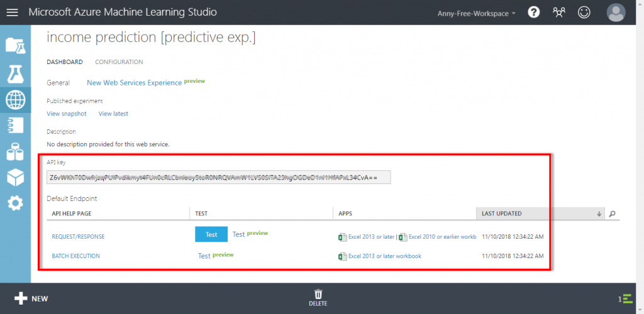Open the running jobs list icon

625,299
